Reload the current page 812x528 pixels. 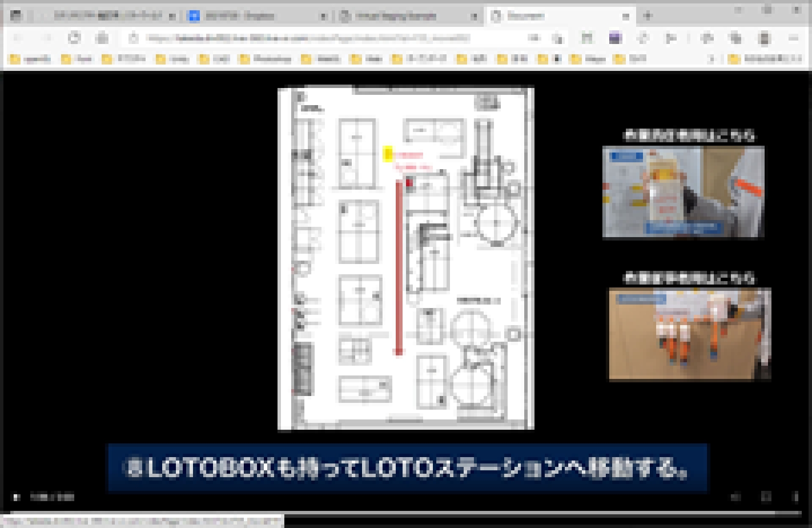(x=74, y=38)
